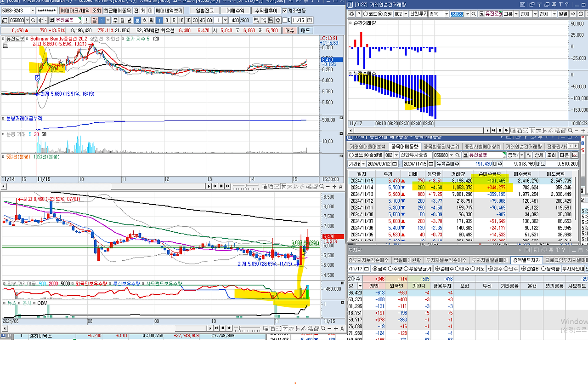Viewport: 588px width, 384px height.
Task: Select 추정평균가 radio in investor panel
Action: [406, 268]
